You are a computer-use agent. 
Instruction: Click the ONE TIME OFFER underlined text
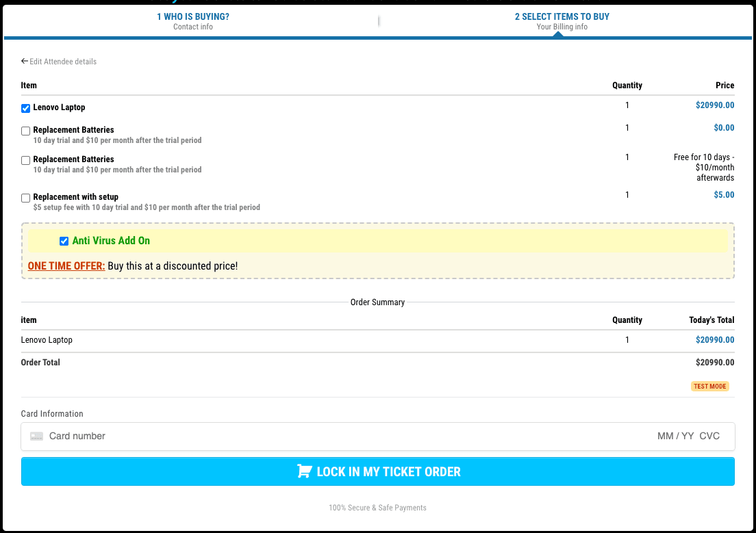point(66,266)
